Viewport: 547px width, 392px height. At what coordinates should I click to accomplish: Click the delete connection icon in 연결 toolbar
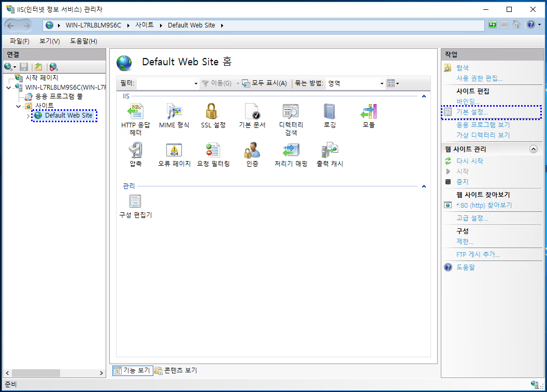(53, 67)
